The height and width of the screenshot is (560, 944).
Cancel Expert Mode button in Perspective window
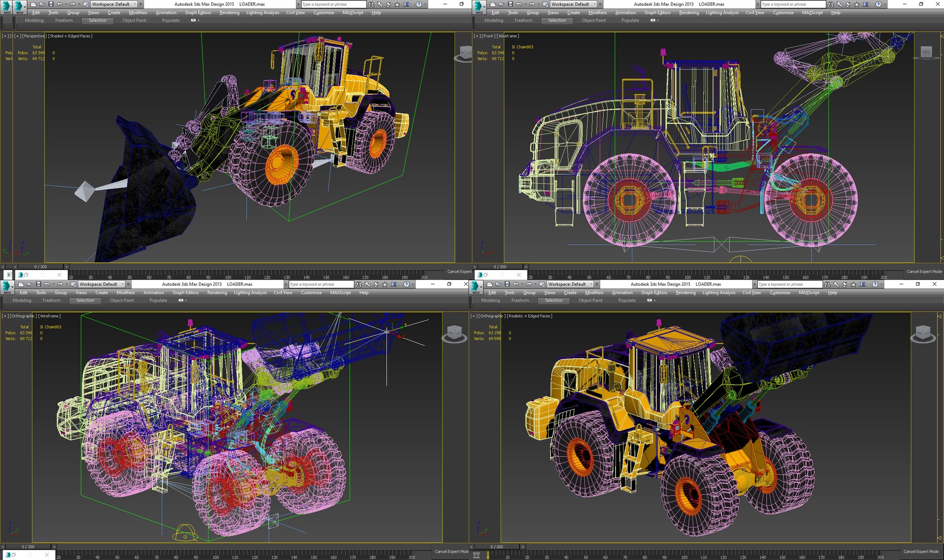(460, 272)
